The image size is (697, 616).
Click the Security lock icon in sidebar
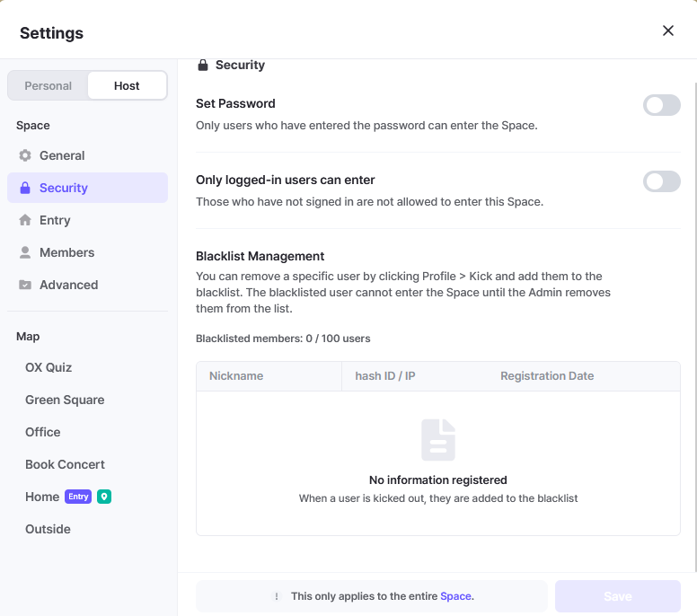[25, 188]
